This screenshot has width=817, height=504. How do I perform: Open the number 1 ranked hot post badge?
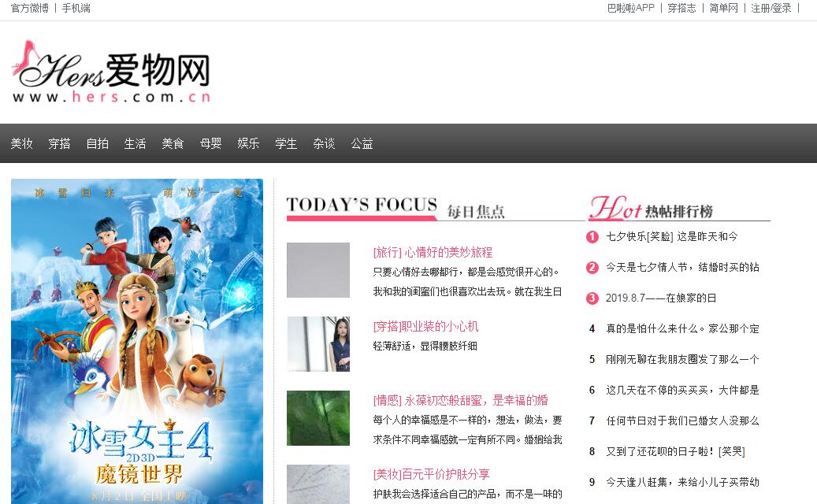tap(592, 236)
